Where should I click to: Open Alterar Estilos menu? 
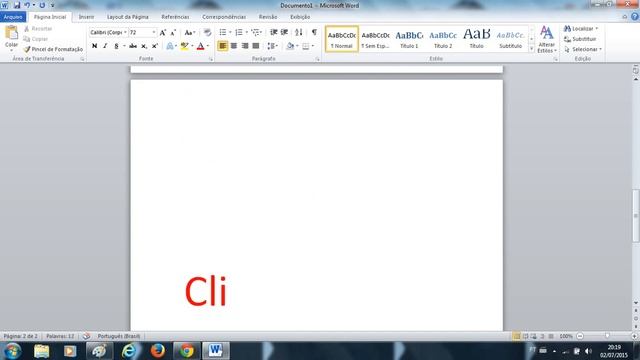547,40
